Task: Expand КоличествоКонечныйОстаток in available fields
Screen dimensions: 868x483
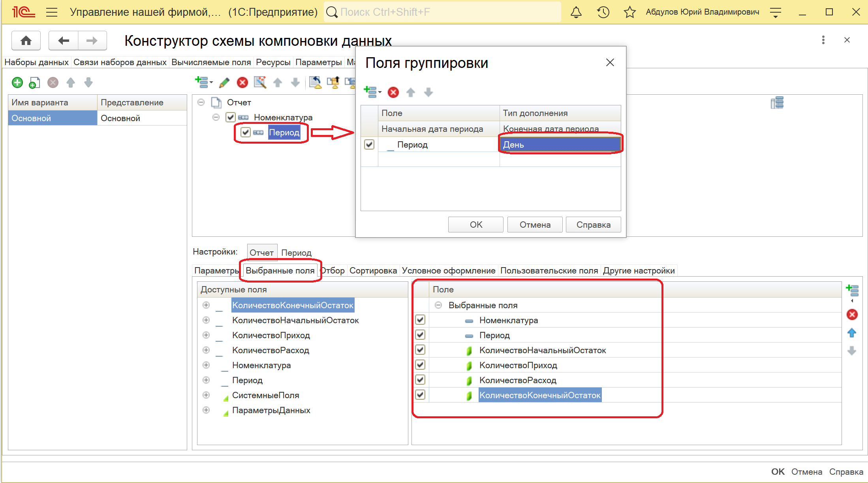Action: 206,305
